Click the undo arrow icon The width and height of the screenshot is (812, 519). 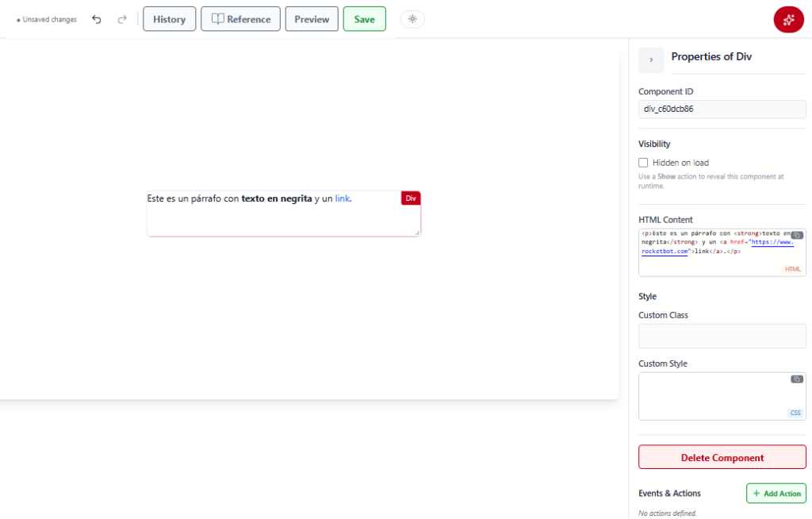point(96,19)
